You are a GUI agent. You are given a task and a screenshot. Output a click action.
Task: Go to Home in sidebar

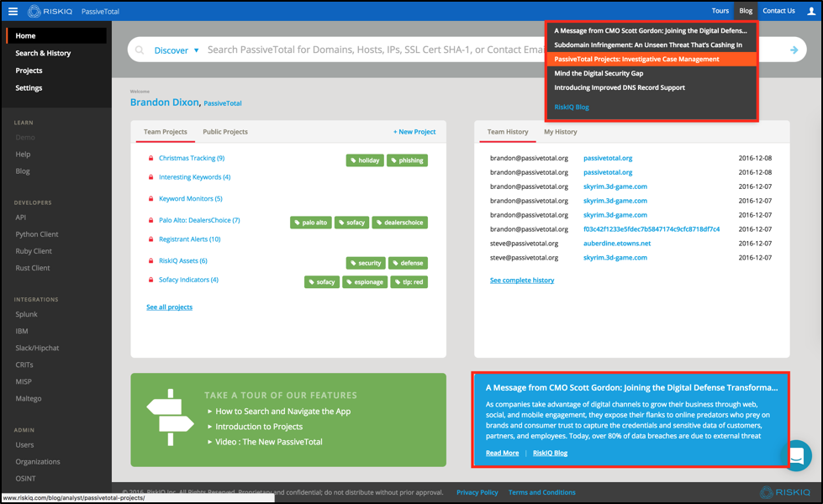(56, 35)
